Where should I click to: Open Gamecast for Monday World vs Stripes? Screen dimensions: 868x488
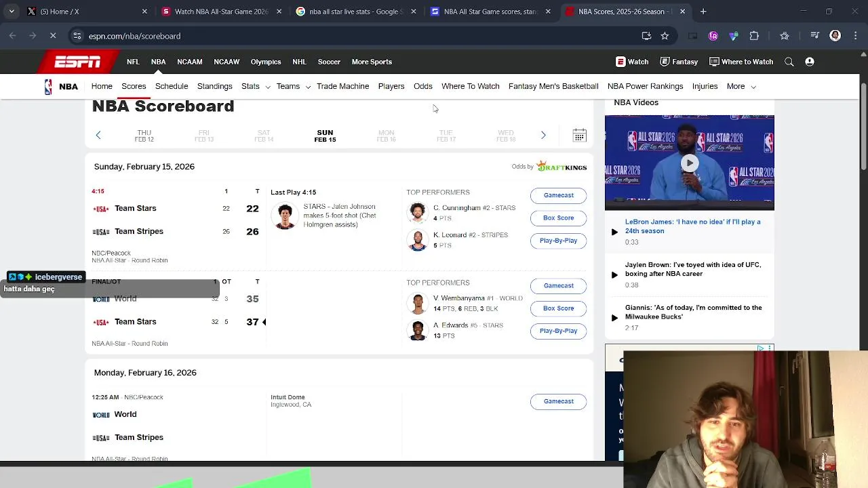point(558,401)
